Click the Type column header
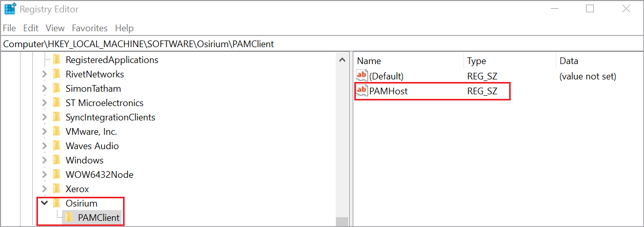This screenshot has width=644, height=227. tap(476, 61)
